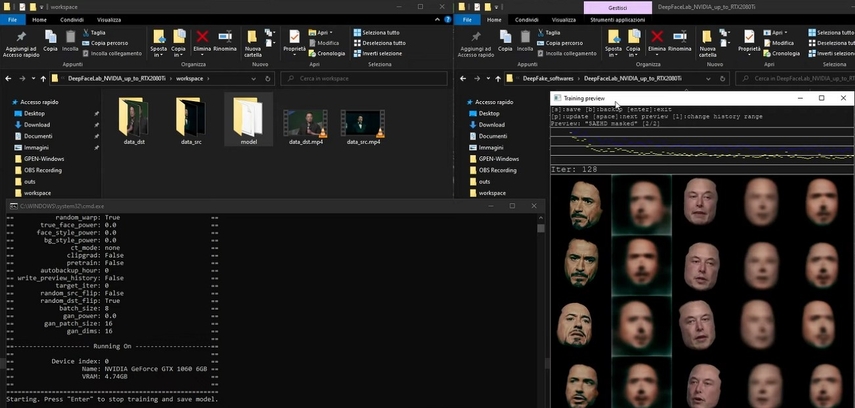Open Sposta in dropdown in workspace window
This screenshot has width=855, height=408.
[159, 44]
